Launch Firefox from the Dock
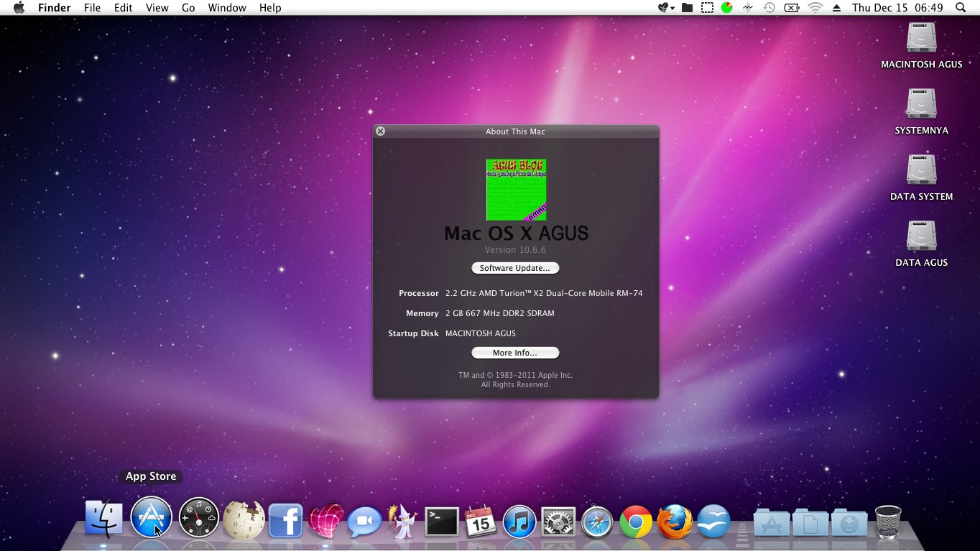Screen dimensions: 980x551 (x=675, y=521)
